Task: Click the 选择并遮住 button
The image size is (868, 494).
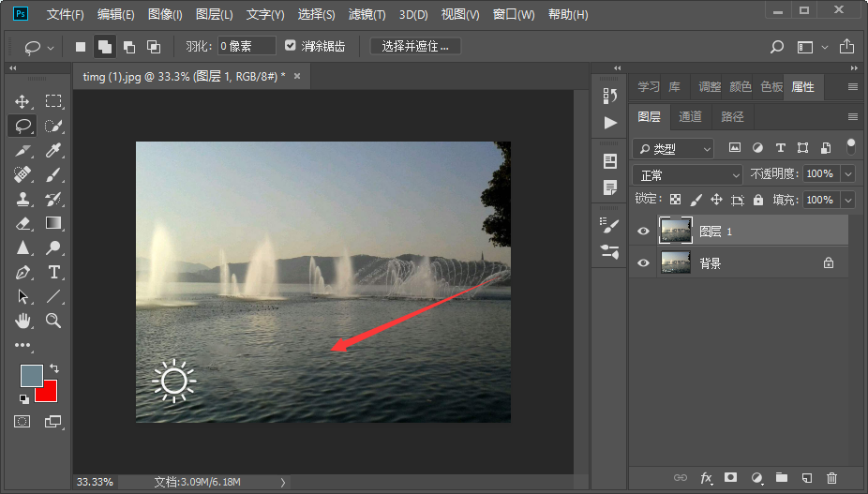Action: [415, 46]
